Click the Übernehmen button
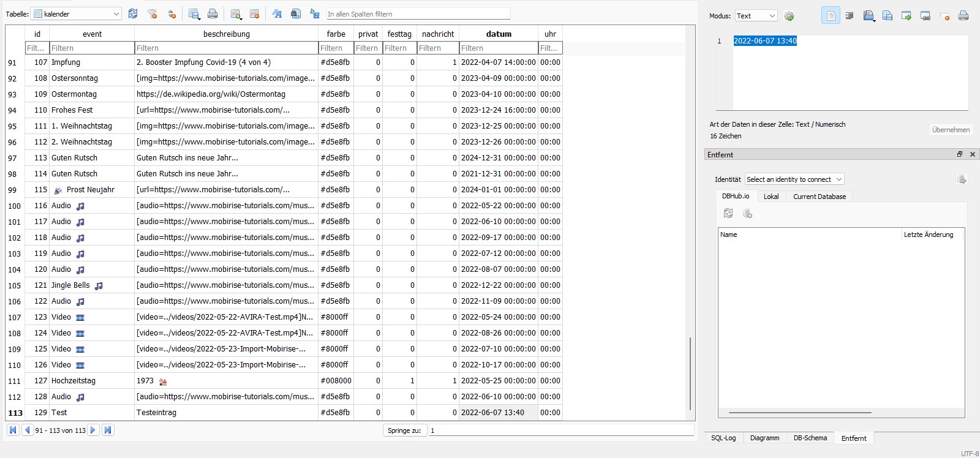The image size is (980, 458). click(x=951, y=130)
